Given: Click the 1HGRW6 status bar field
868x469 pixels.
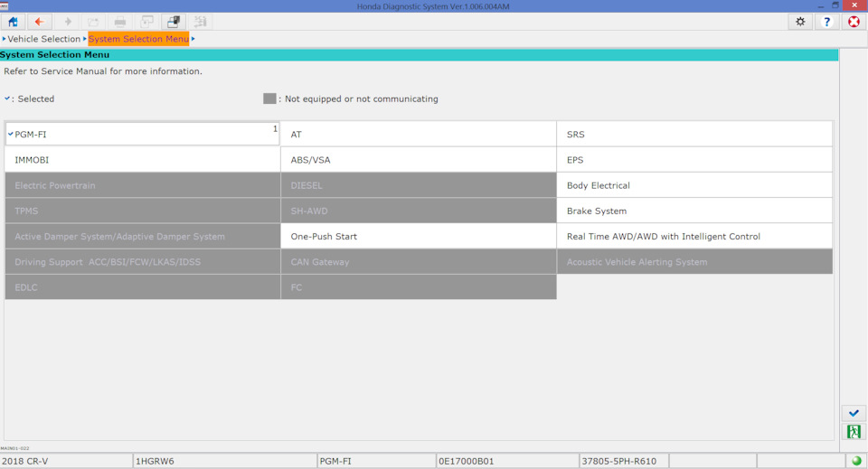Looking at the screenshot, I should pos(224,461).
